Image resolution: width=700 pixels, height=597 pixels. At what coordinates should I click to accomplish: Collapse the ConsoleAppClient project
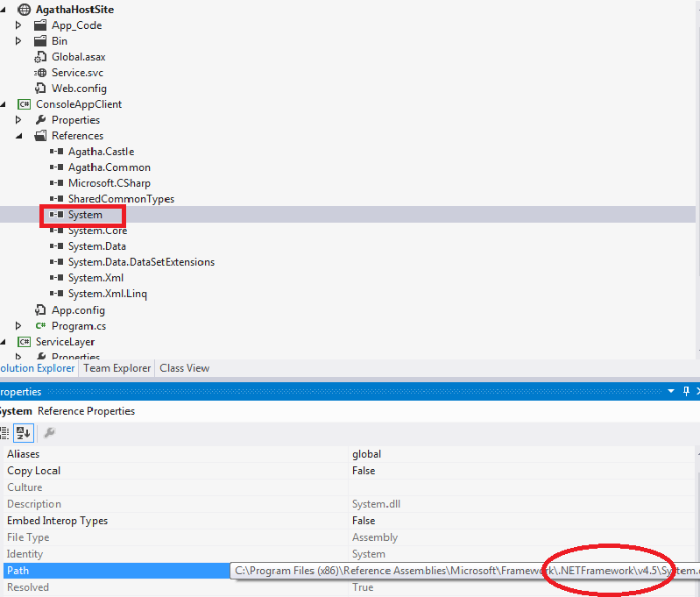coord(3,104)
